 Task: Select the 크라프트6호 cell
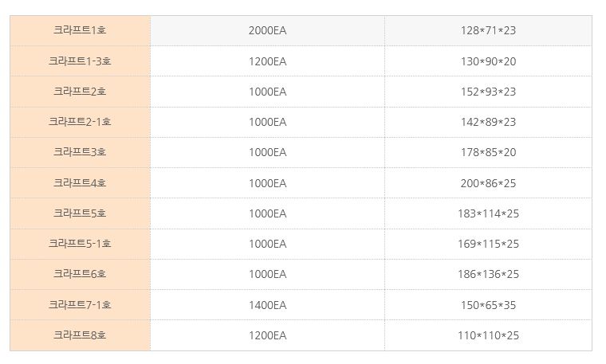[80, 274]
